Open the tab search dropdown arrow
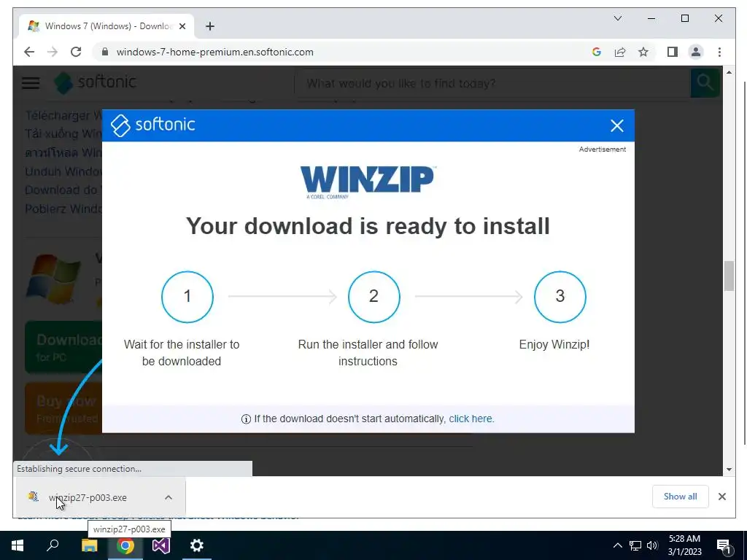The height and width of the screenshot is (560, 747). (618, 18)
